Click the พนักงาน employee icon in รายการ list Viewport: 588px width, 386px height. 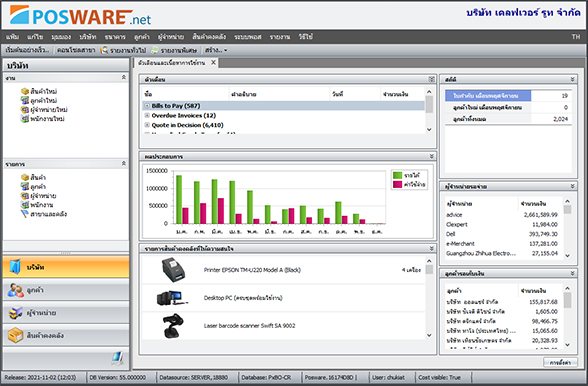25,204
